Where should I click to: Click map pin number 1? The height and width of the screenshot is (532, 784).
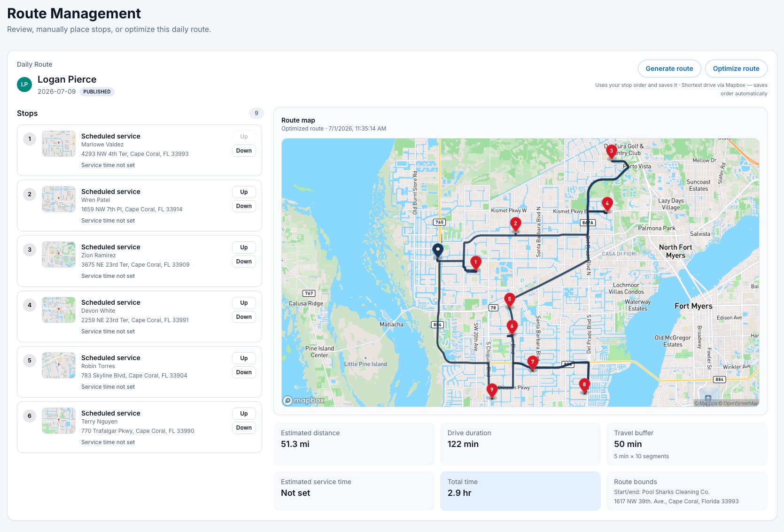(x=475, y=263)
